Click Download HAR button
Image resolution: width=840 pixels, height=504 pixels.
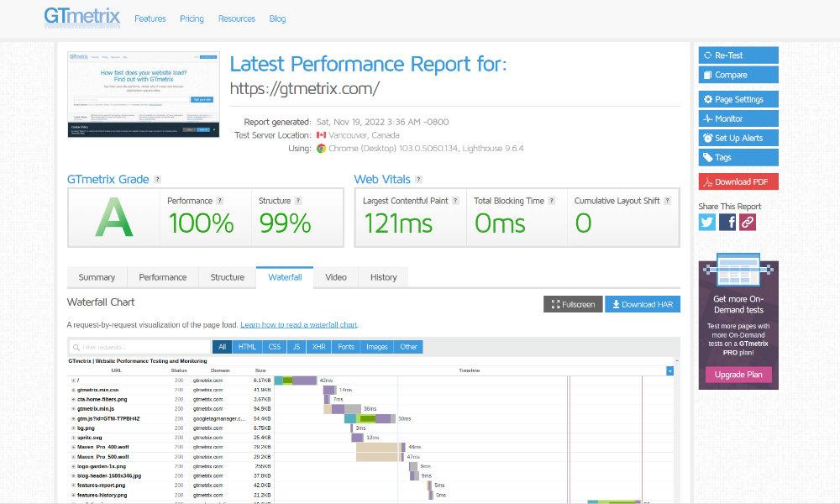coord(643,304)
